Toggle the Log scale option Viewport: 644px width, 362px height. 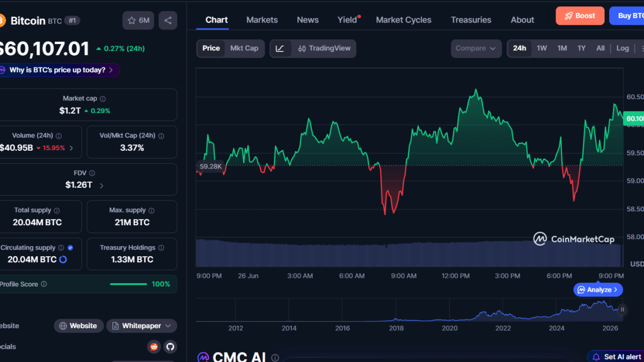(x=623, y=48)
